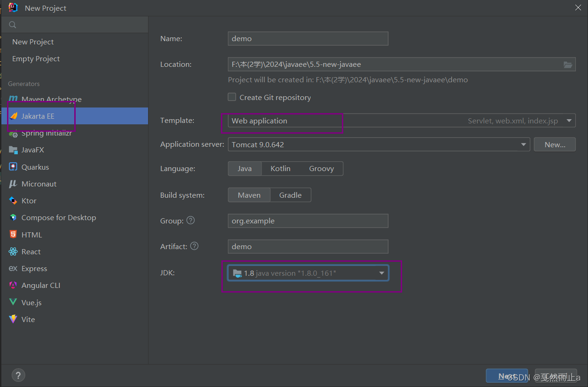Switch language to Groovy
Screen dimensions: 588x387
tap(321, 169)
